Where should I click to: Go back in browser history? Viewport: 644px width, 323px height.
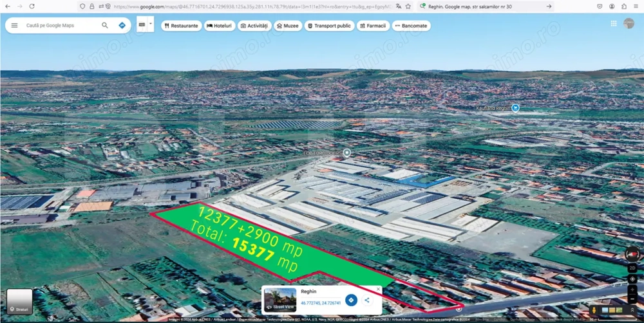pos(8,6)
